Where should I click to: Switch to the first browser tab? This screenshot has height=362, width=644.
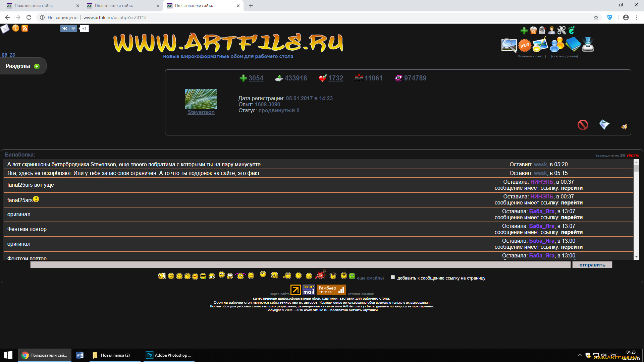[40, 6]
